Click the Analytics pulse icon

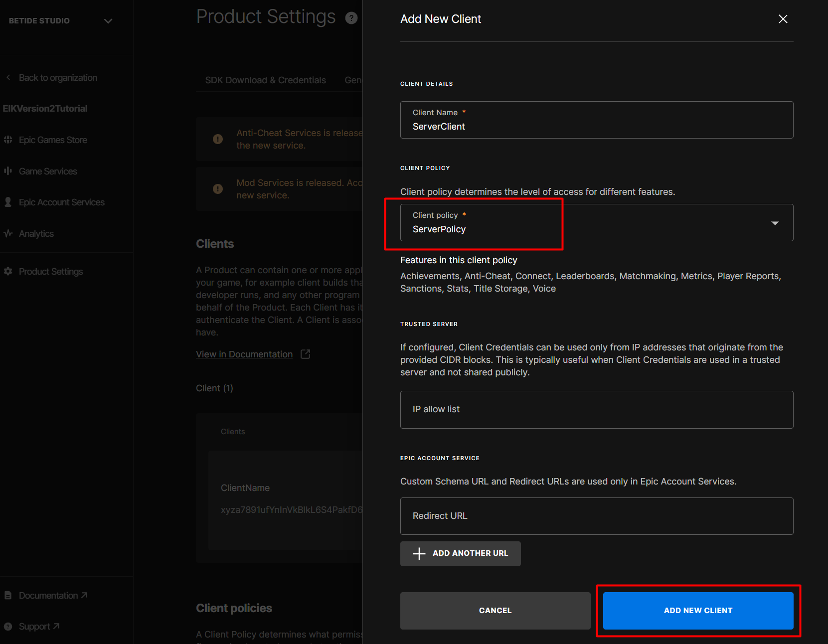coord(8,233)
